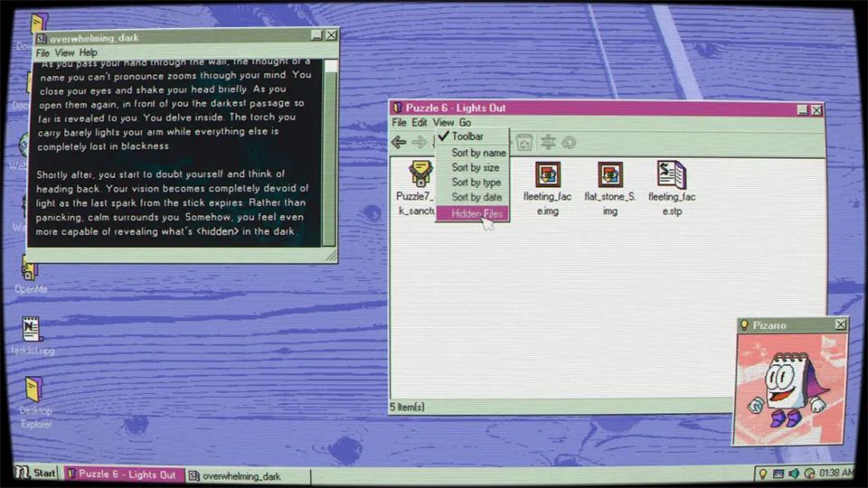Click the recycle bin toolbar icon
The image size is (868, 488).
click(x=524, y=142)
